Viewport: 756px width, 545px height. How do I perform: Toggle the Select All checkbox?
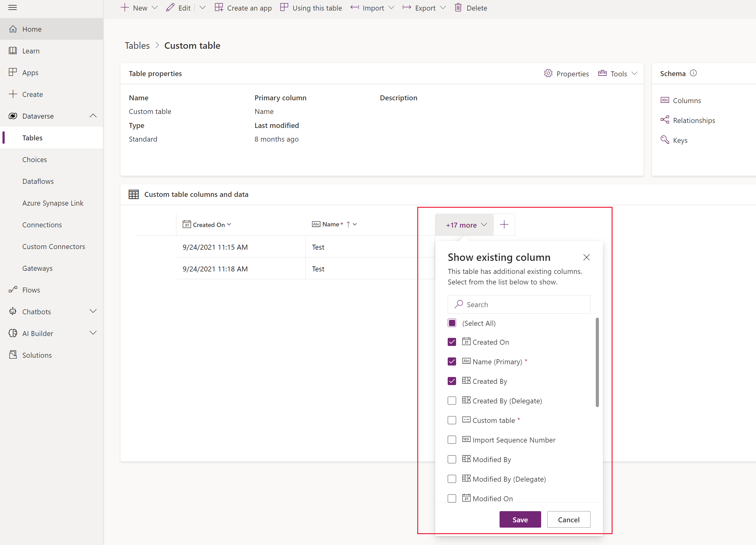452,322
